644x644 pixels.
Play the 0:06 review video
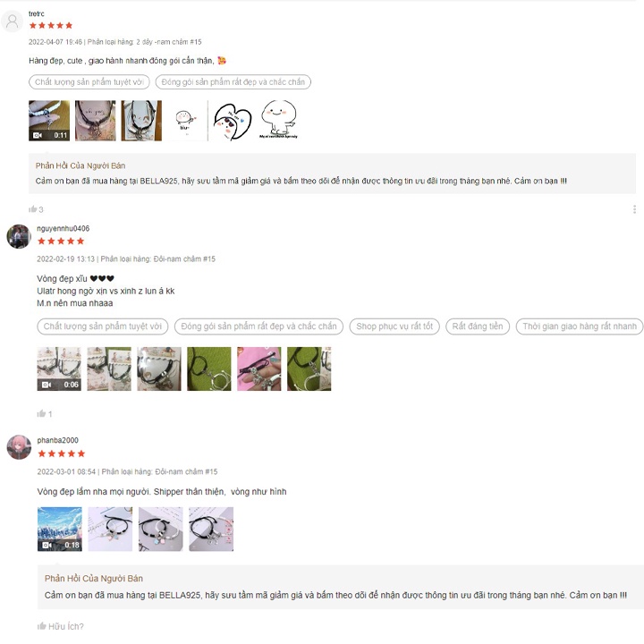(59, 369)
